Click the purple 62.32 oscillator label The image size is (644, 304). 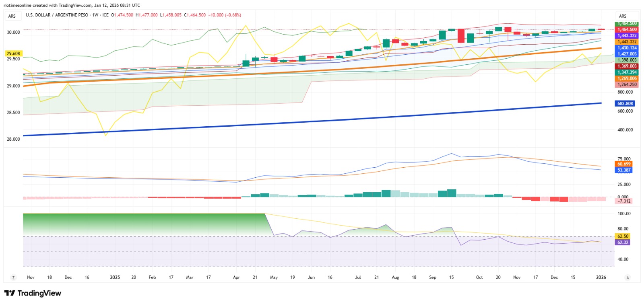623,242
